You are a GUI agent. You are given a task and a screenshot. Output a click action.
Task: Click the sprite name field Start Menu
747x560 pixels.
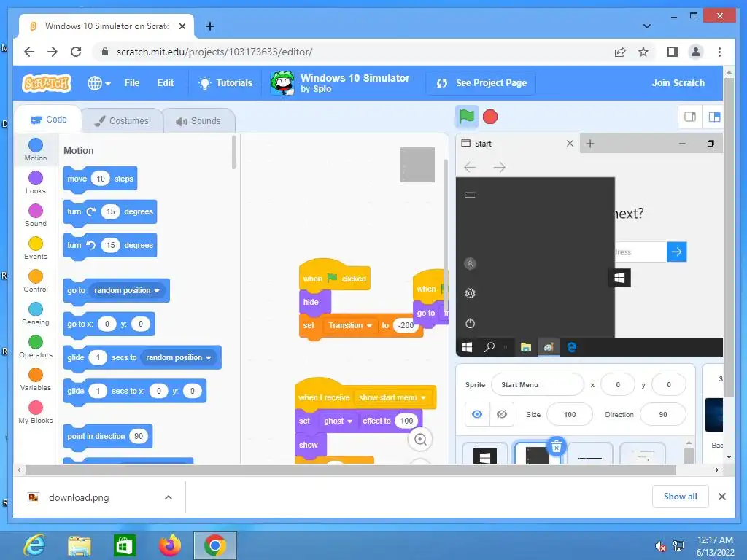click(538, 385)
